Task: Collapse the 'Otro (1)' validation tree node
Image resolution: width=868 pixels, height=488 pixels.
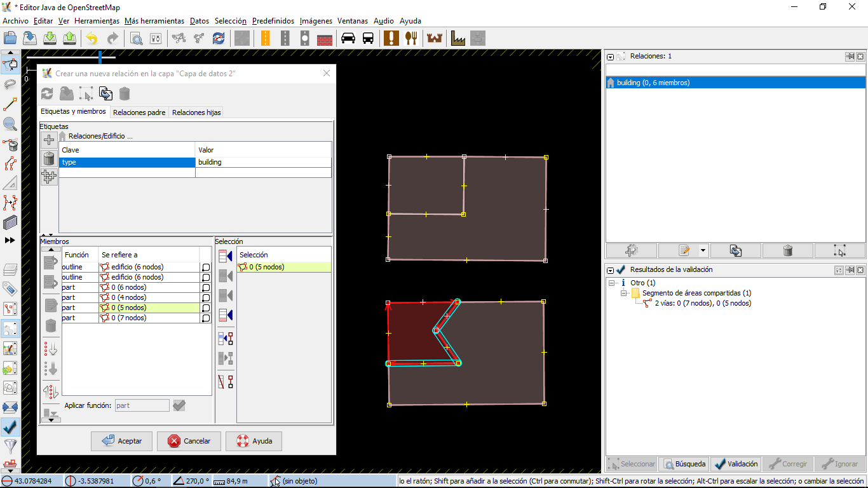Action: (612, 283)
